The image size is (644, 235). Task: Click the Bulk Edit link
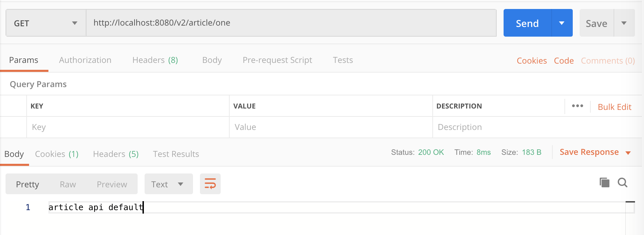click(x=615, y=107)
